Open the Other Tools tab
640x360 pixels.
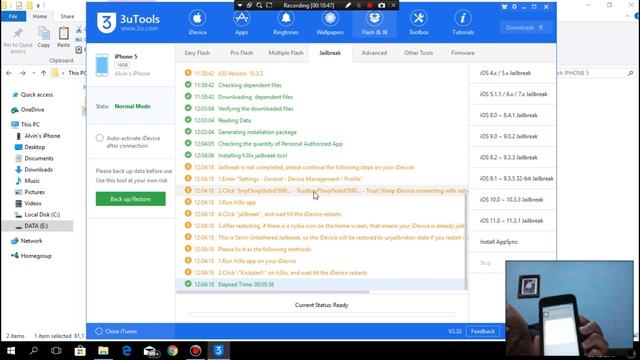click(418, 53)
